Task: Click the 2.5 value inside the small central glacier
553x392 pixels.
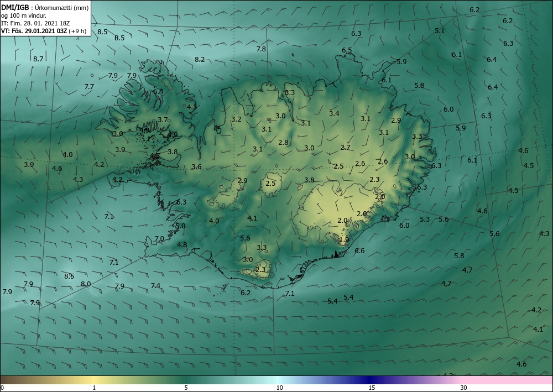Action: [270, 184]
